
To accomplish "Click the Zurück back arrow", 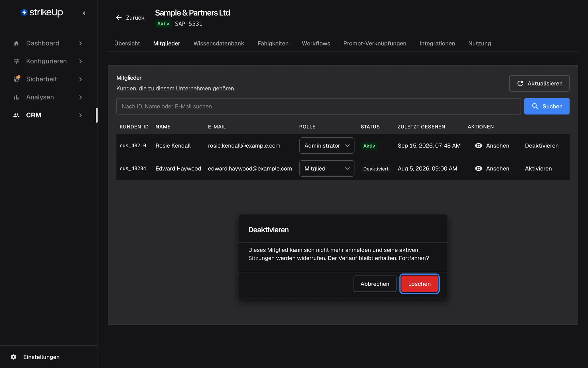I will point(119,18).
